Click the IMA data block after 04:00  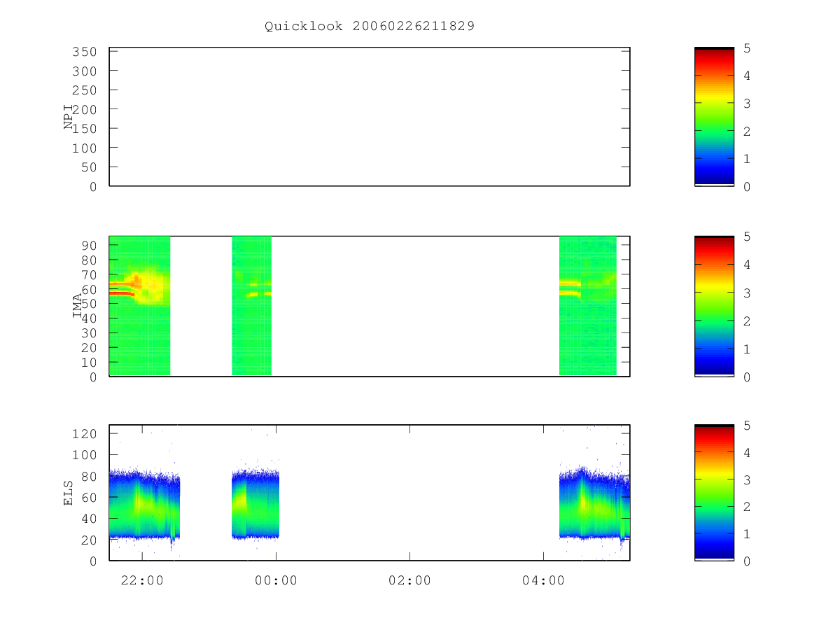point(588,306)
